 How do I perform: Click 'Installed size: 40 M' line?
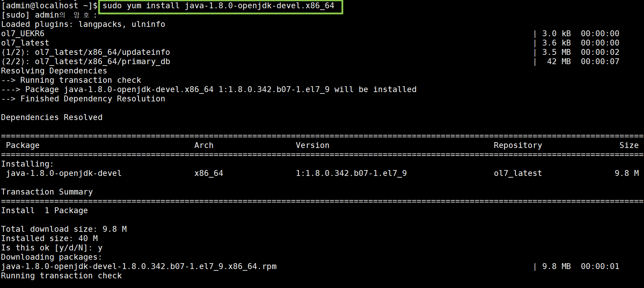click(49, 239)
